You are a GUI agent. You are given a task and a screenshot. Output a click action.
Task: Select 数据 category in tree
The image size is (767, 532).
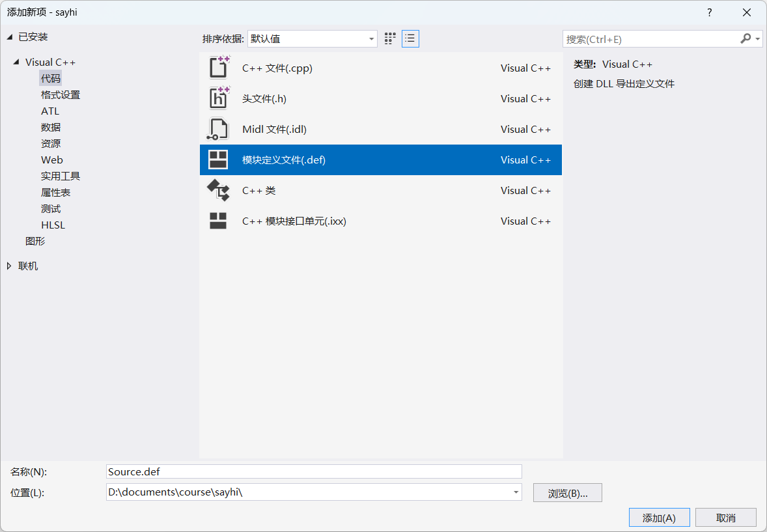(50, 127)
